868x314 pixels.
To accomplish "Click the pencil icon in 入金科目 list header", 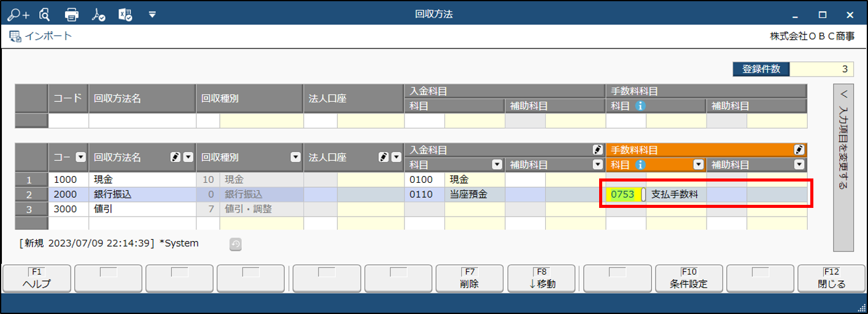I will tap(597, 150).
